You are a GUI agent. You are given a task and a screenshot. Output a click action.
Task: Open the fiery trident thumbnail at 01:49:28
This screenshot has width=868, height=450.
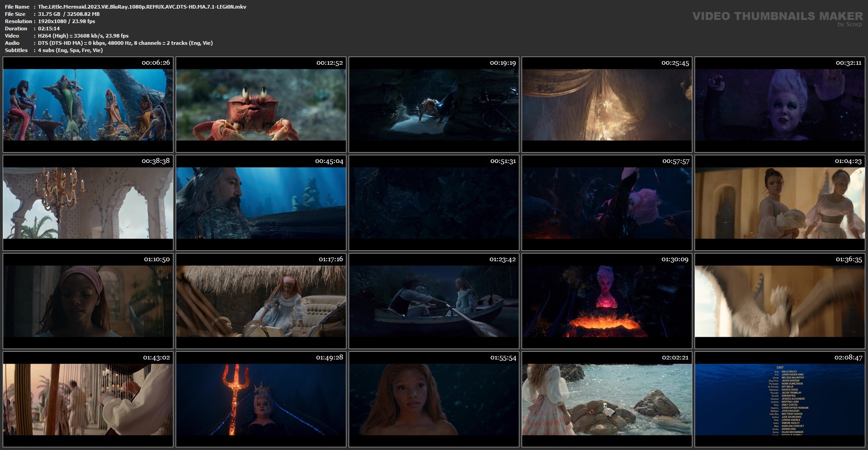pos(261,399)
